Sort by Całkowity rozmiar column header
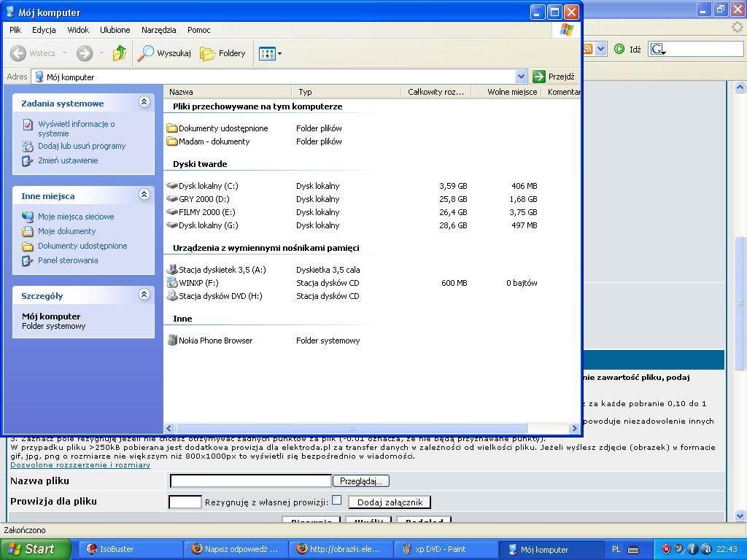The image size is (747, 560). (x=436, y=92)
